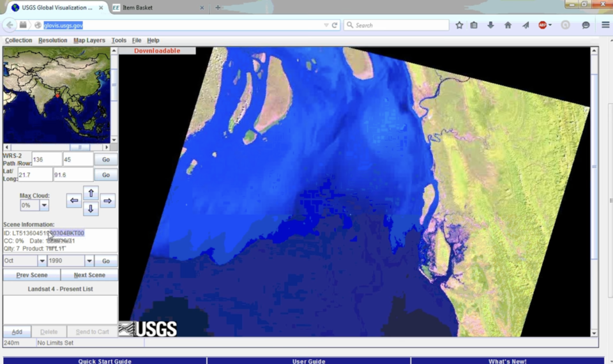Click Go next to Path/Row fields
The height and width of the screenshot is (364, 613).
tap(106, 160)
